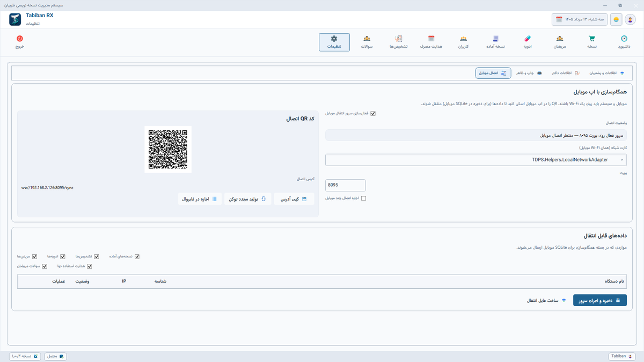Click the عملیات column header

58,281
